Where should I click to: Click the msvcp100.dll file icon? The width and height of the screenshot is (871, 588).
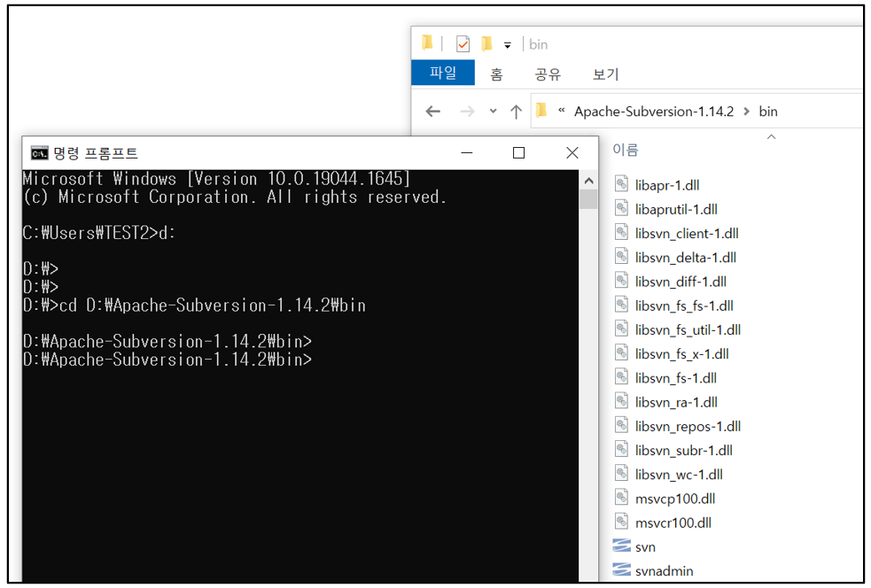click(x=622, y=498)
